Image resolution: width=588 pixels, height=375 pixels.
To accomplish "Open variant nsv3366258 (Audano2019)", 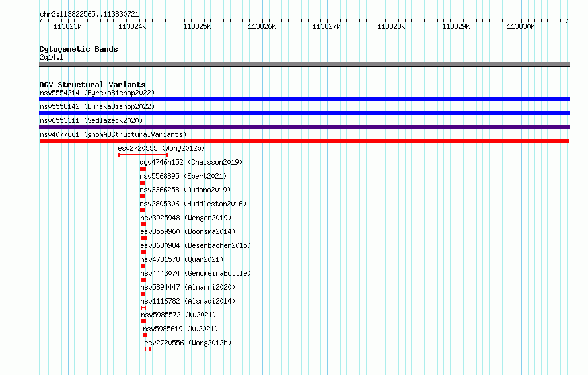I will coord(185,190).
